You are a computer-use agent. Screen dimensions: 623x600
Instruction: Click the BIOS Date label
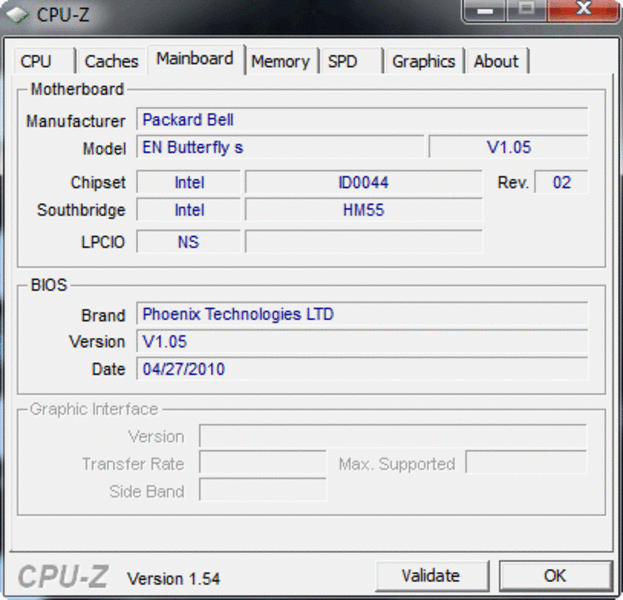pos(108,369)
